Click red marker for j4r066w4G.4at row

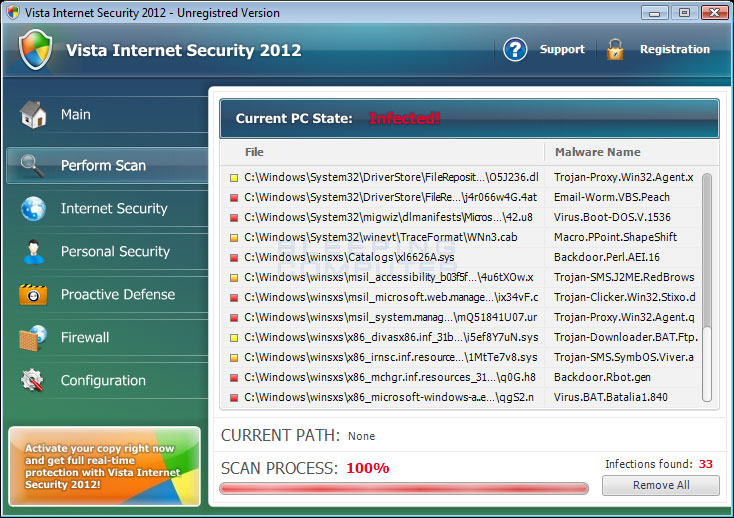(234, 198)
